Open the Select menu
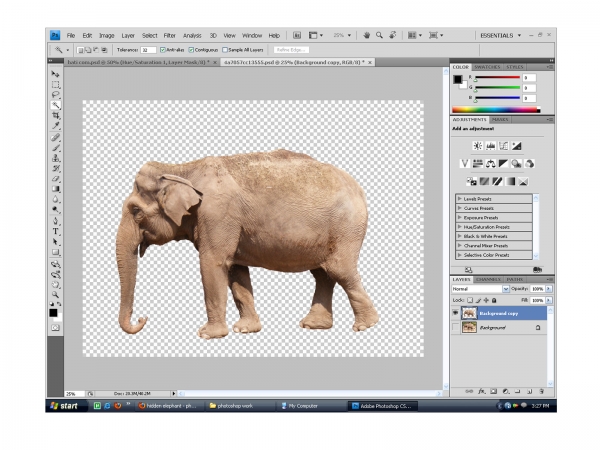 (x=150, y=35)
